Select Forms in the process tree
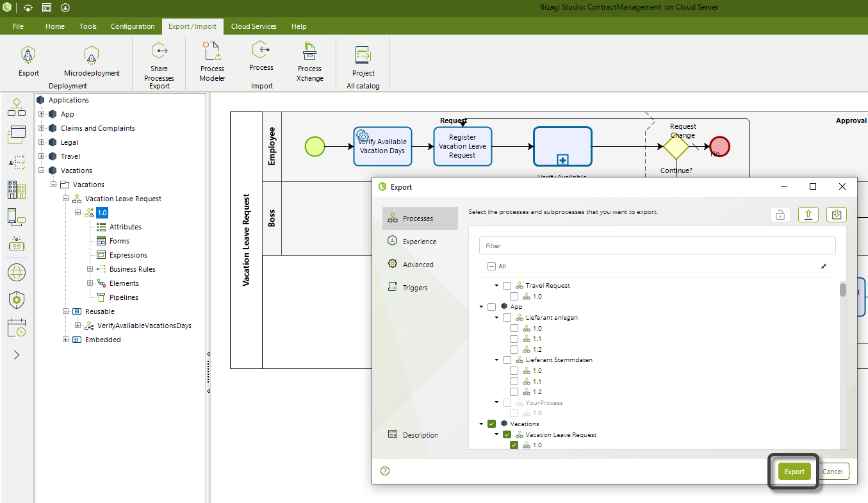 [x=119, y=241]
